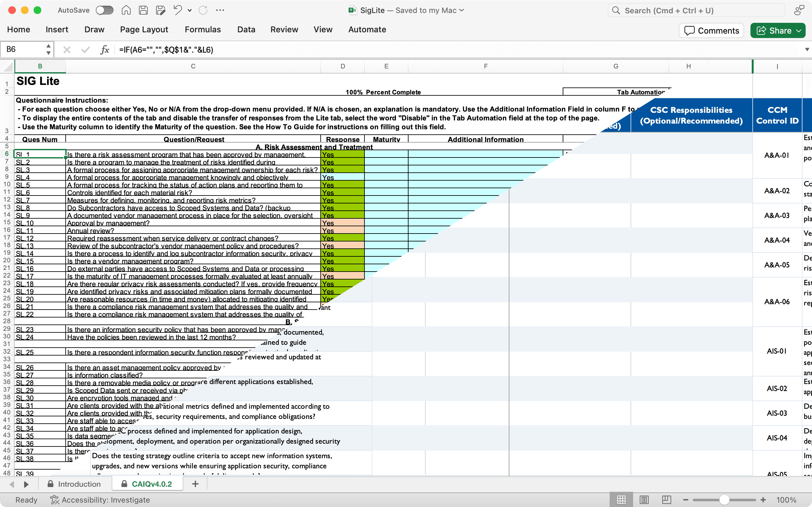Switch to Page Layout view icon
Image resolution: width=812 pixels, height=507 pixels.
[x=644, y=500]
